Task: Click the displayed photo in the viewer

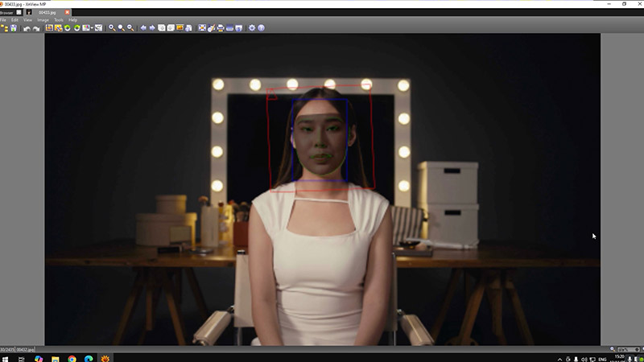Action: tap(323, 189)
